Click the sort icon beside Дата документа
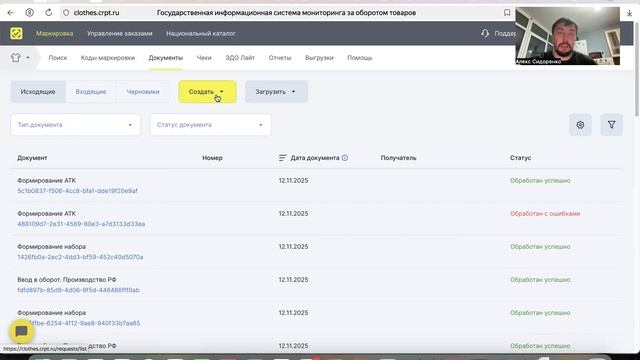The image size is (640, 360). pyautogui.click(x=282, y=158)
